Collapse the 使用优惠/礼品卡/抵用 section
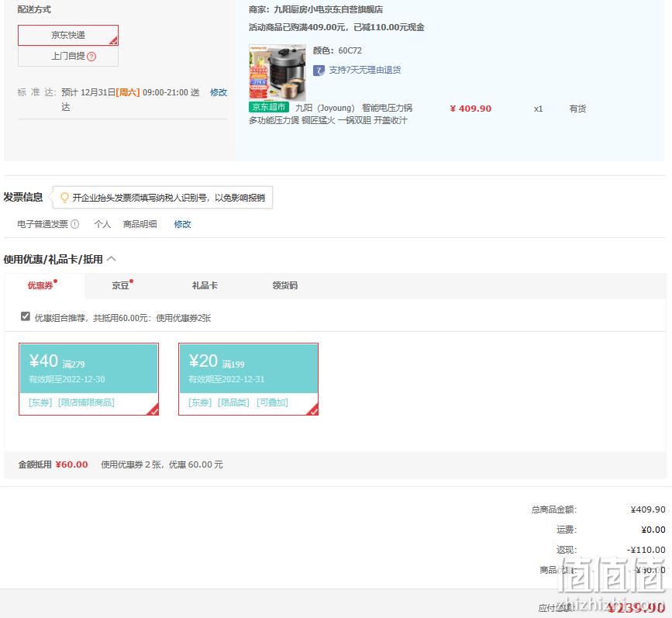This screenshot has height=618, width=672. 112,259
